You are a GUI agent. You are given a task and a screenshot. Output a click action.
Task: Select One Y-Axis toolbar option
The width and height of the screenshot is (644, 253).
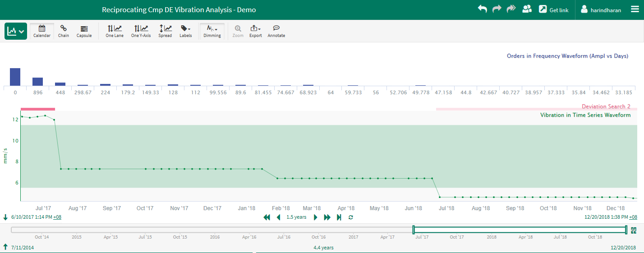click(141, 31)
